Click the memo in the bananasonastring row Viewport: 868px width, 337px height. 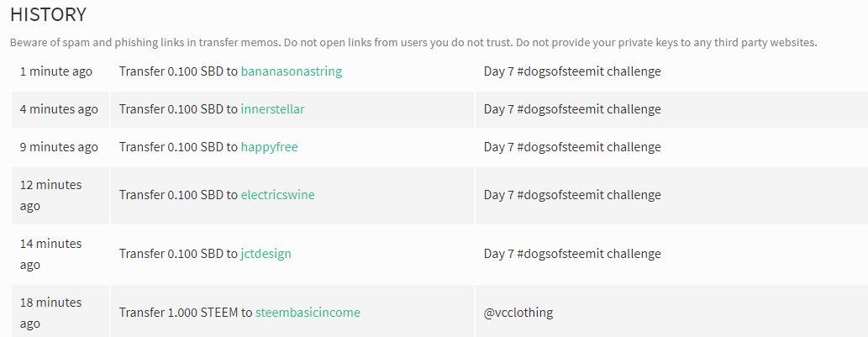tap(572, 71)
